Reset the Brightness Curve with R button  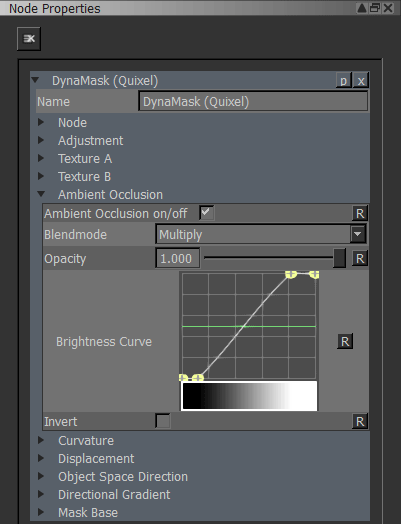(345, 341)
